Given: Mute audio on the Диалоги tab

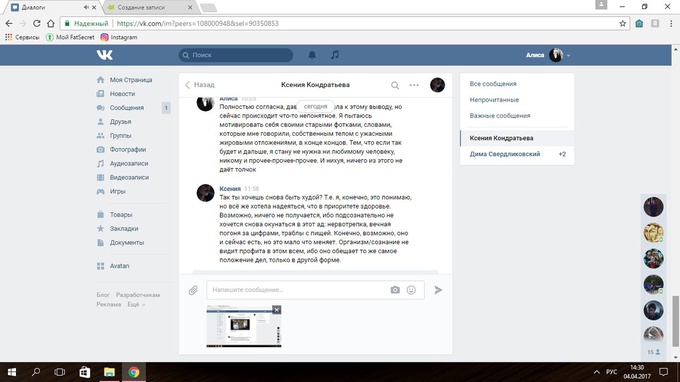Looking at the screenshot, I should pyautogui.click(x=86, y=7).
